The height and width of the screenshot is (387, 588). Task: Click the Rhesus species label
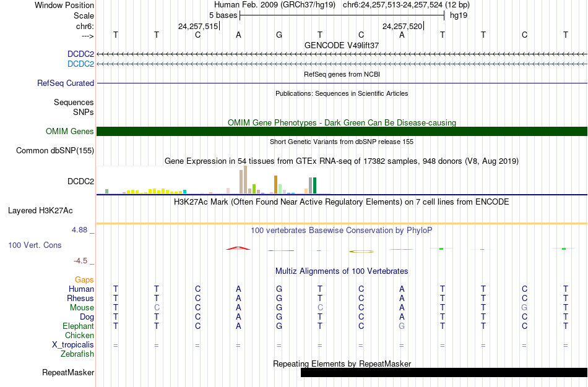[x=80, y=298]
